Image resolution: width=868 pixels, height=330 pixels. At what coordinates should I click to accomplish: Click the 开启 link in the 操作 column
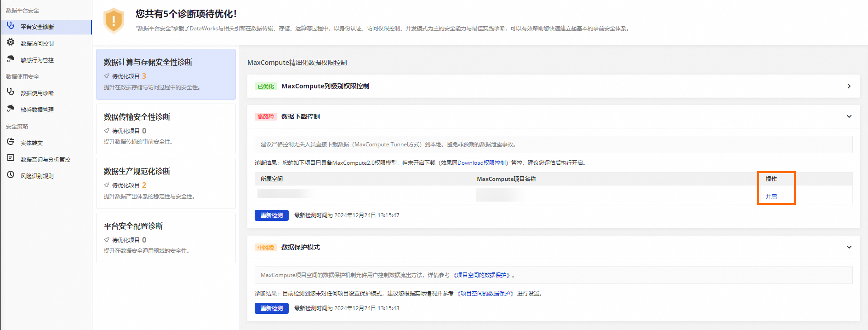(771, 196)
